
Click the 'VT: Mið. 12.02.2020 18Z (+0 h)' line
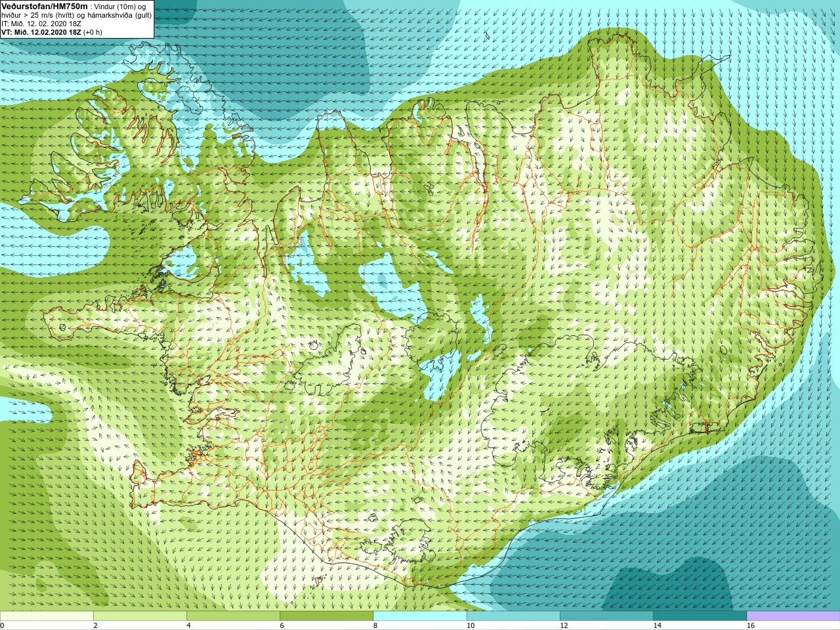[52, 32]
